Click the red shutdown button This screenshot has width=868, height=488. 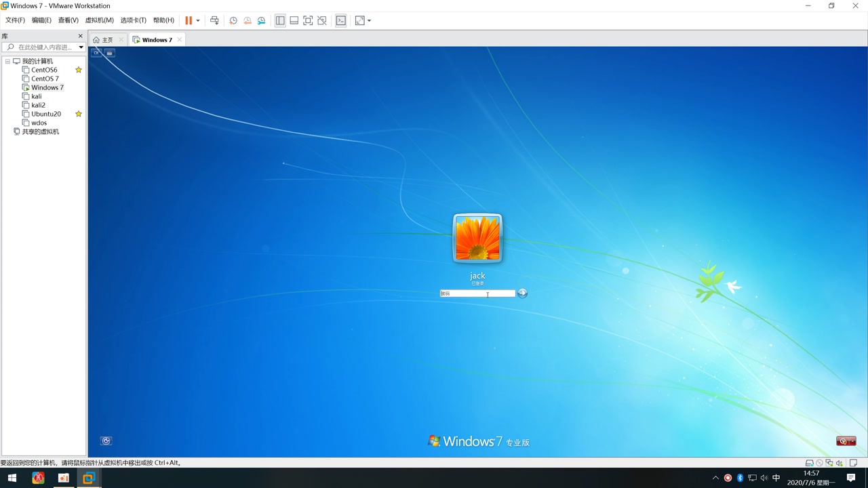click(843, 441)
